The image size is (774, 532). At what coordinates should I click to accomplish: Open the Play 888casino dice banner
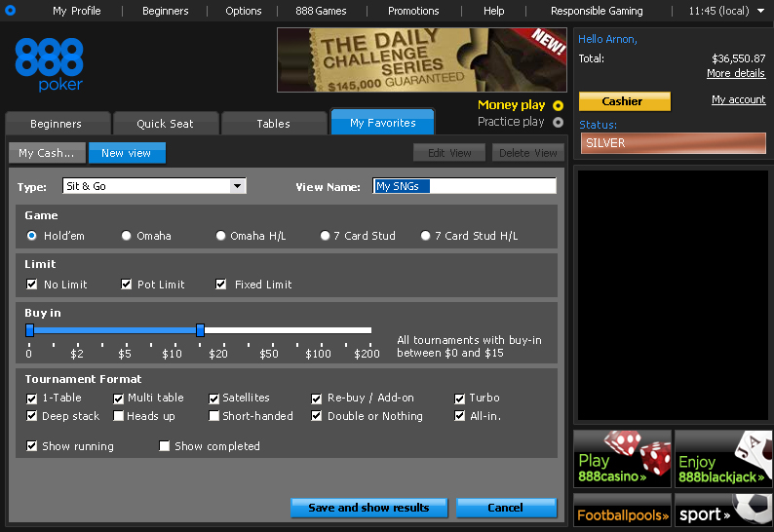[622, 459]
